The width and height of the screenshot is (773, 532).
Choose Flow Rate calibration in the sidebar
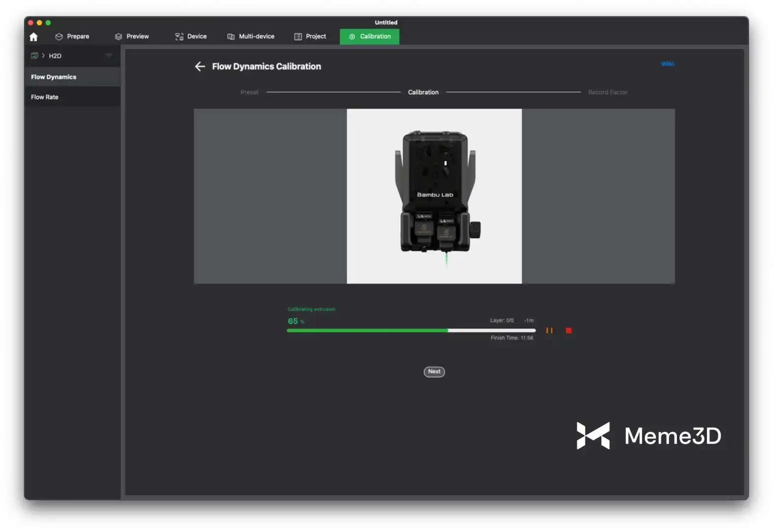coord(45,97)
